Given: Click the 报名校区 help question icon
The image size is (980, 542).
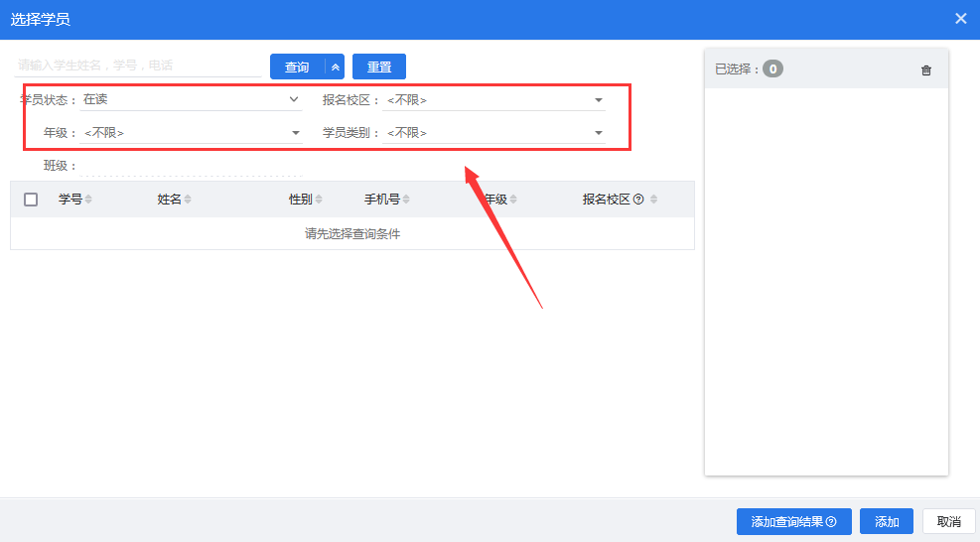Looking at the screenshot, I should 638,200.
